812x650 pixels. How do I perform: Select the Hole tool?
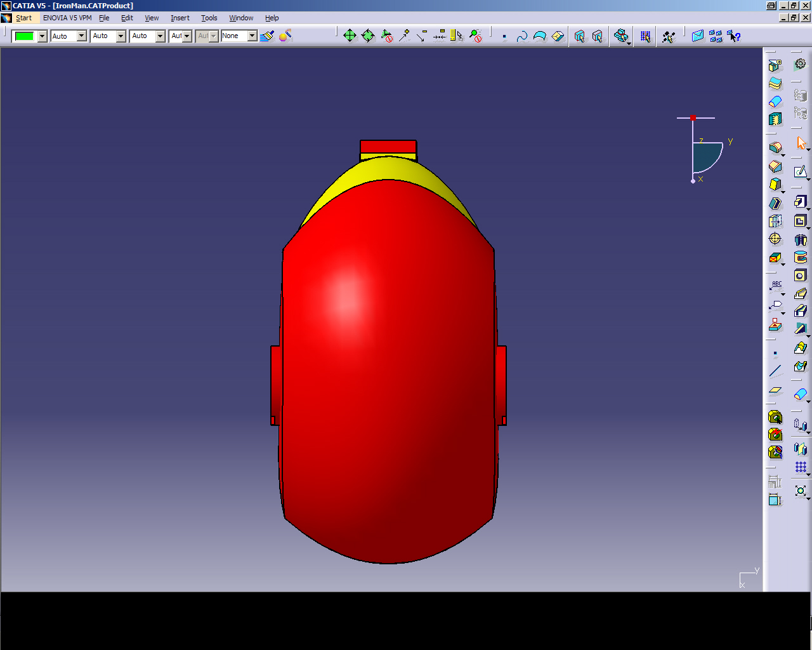pyautogui.click(x=801, y=275)
